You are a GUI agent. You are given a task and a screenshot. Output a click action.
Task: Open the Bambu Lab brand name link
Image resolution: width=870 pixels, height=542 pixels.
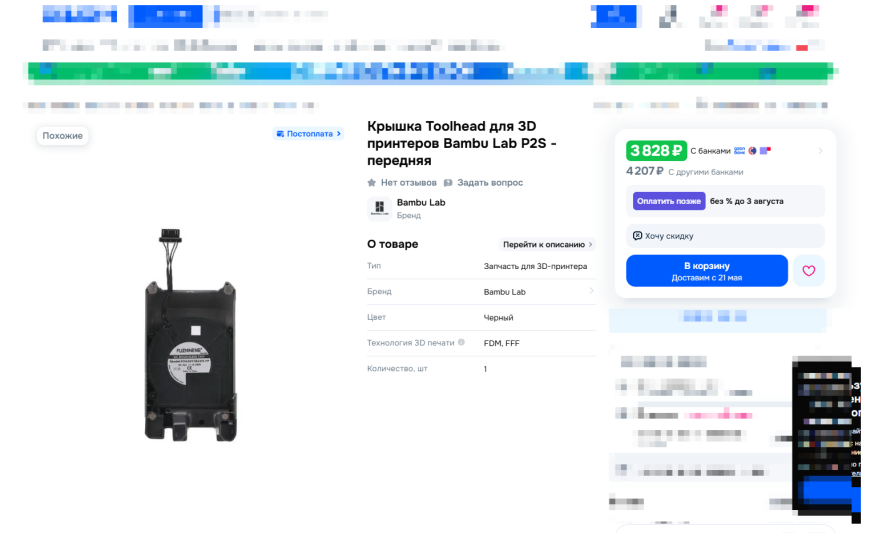[x=421, y=202]
